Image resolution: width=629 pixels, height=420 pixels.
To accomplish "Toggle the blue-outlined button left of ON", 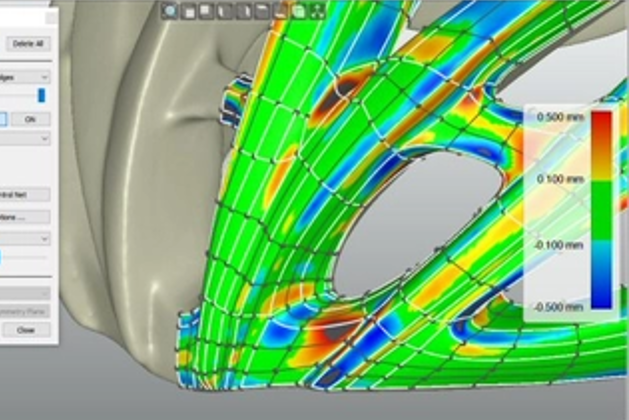I will click(3, 119).
